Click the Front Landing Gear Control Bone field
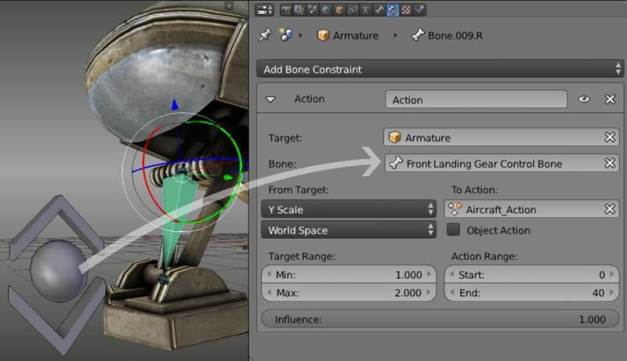627x361 pixels. (501, 164)
